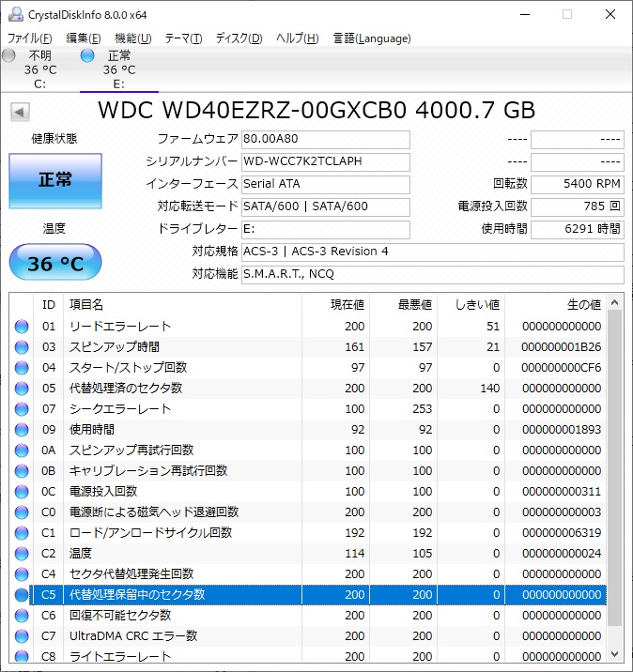The height and width of the screenshot is (672, 633).
Task: Click the status orb for row C7 UltraDMA CRC エラー数
Action: click(x=22, y=636)
